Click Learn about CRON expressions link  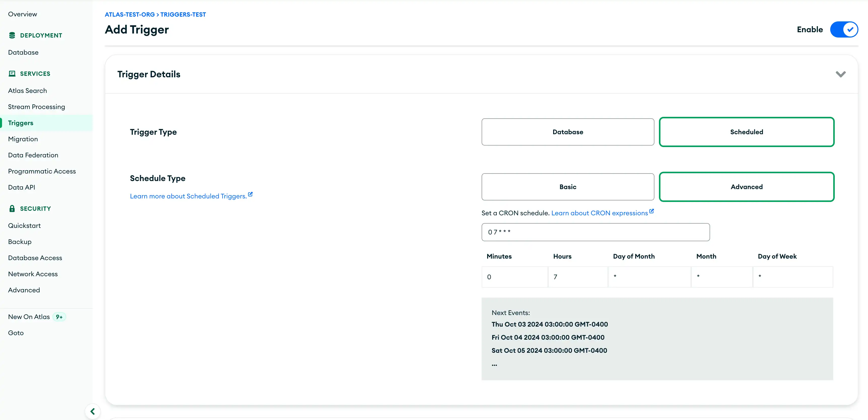599,213
